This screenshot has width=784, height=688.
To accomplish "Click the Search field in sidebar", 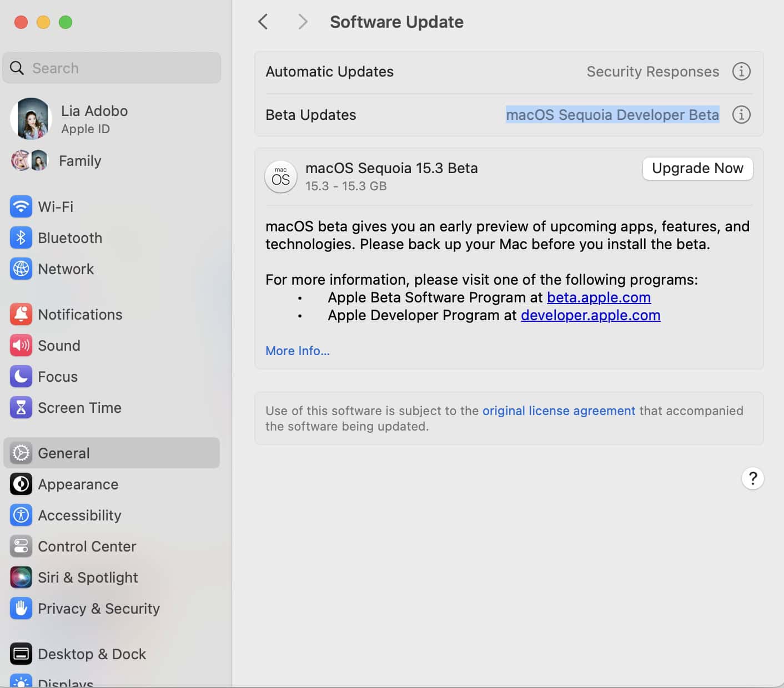I will click(x=112, y=68).
